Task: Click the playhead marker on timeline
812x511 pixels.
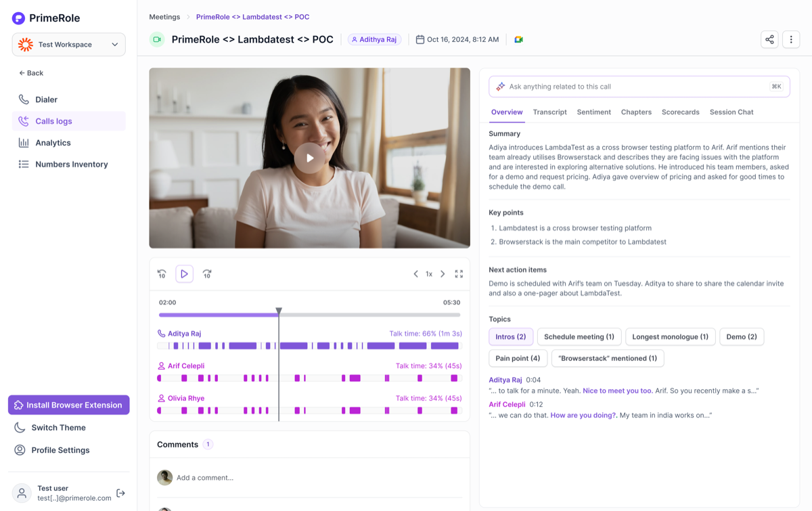Action: (x=279, y=312)
